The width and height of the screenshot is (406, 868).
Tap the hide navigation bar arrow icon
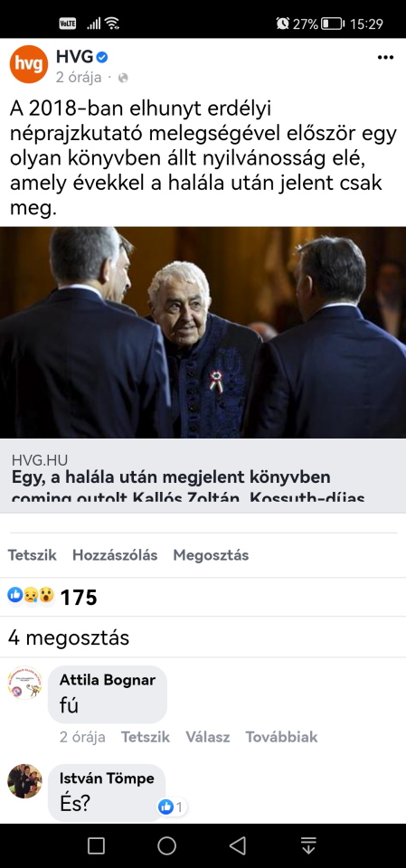(x=308, y=845)
